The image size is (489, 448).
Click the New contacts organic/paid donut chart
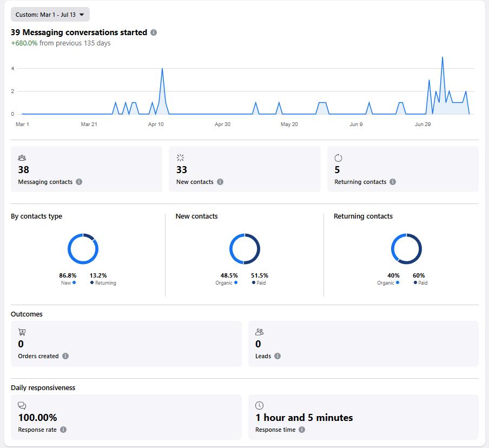(x=245, y=249)
